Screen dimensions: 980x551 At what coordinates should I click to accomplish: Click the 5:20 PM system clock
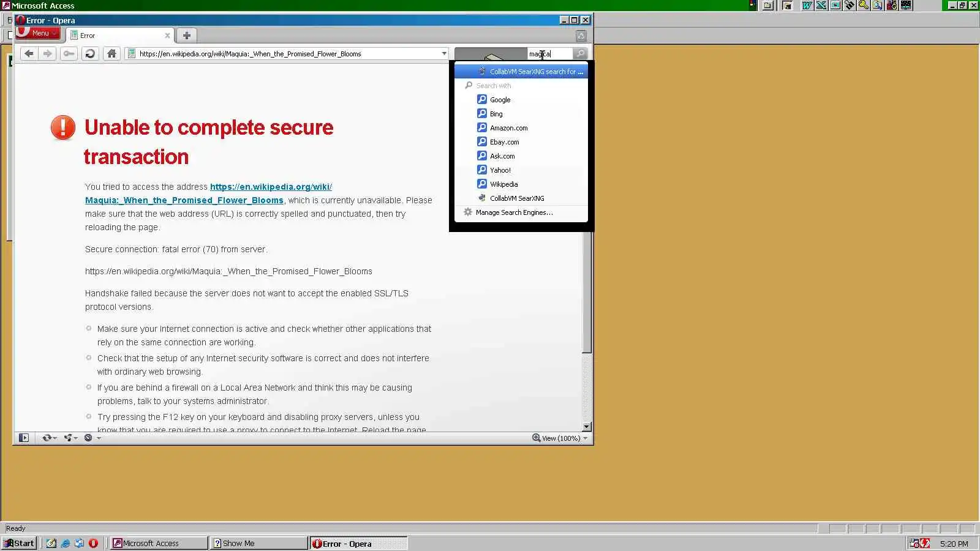pyautogui.click(x=954, y=544)
